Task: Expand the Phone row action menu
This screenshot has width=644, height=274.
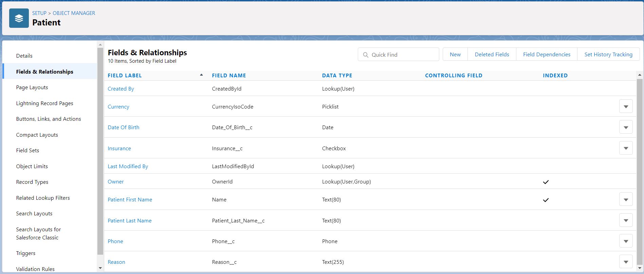Action: click(x=626, y=241)
